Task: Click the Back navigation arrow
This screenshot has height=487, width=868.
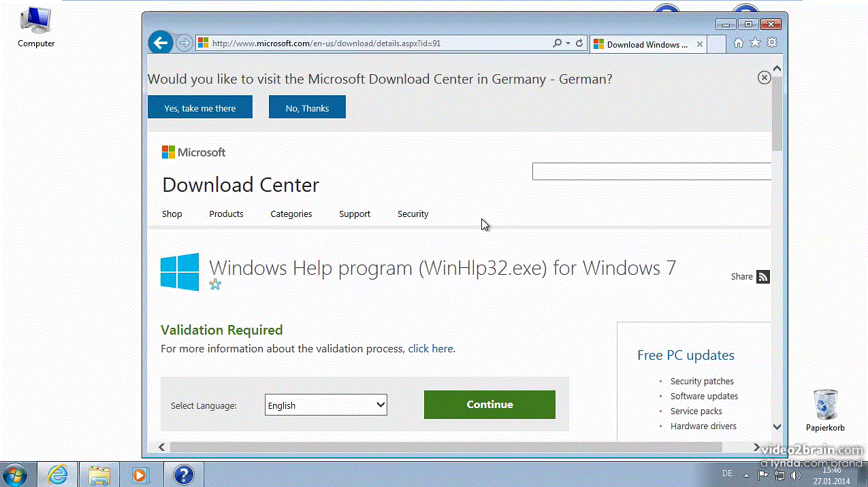Action: (160, 42)
